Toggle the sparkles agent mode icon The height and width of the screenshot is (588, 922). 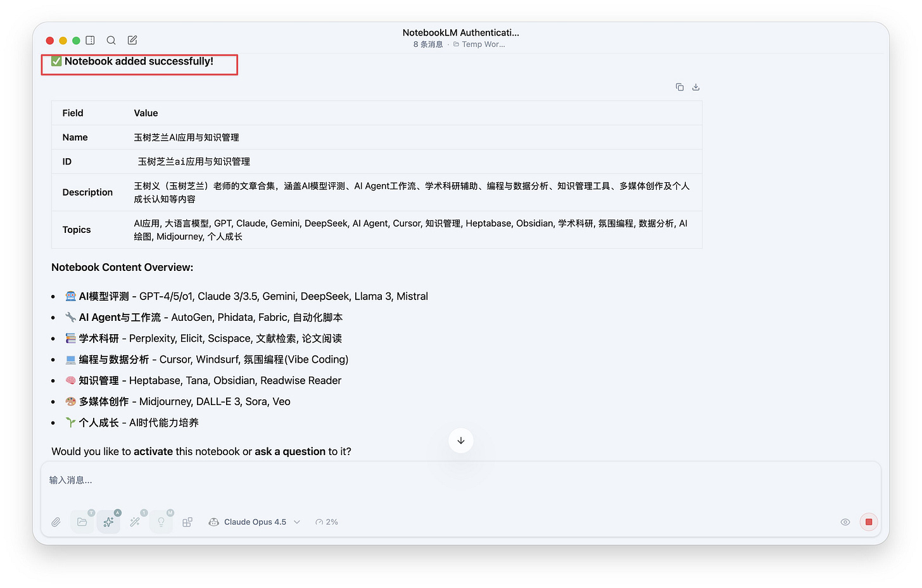(x=108, y=522)
